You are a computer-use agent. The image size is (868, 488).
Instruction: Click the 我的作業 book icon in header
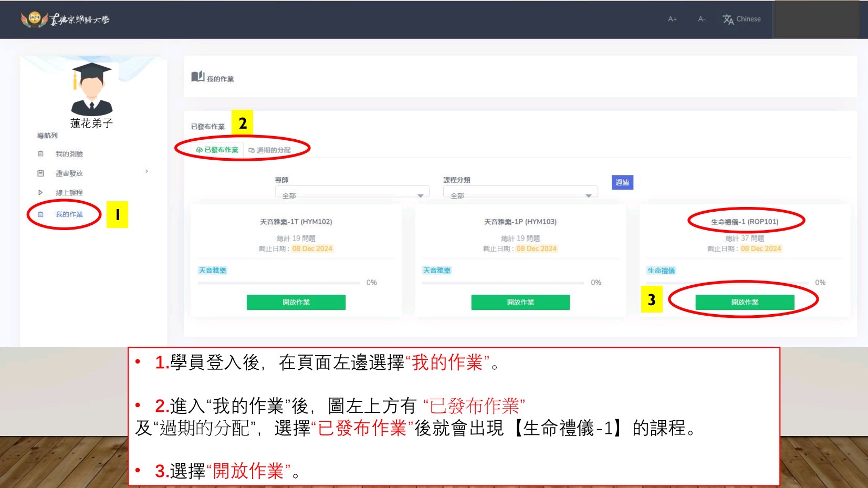[x=197, y=77]
